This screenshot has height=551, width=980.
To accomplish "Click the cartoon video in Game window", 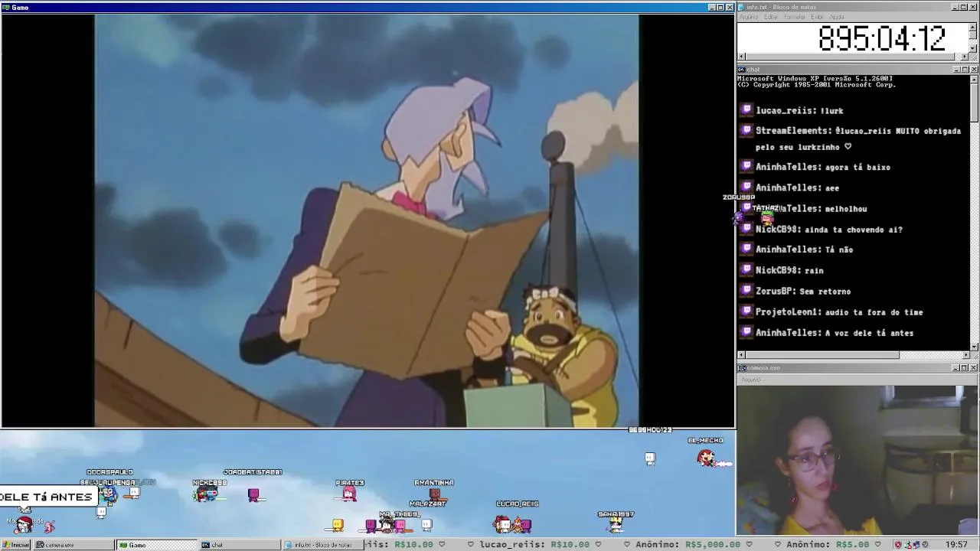I will (367, 220).
